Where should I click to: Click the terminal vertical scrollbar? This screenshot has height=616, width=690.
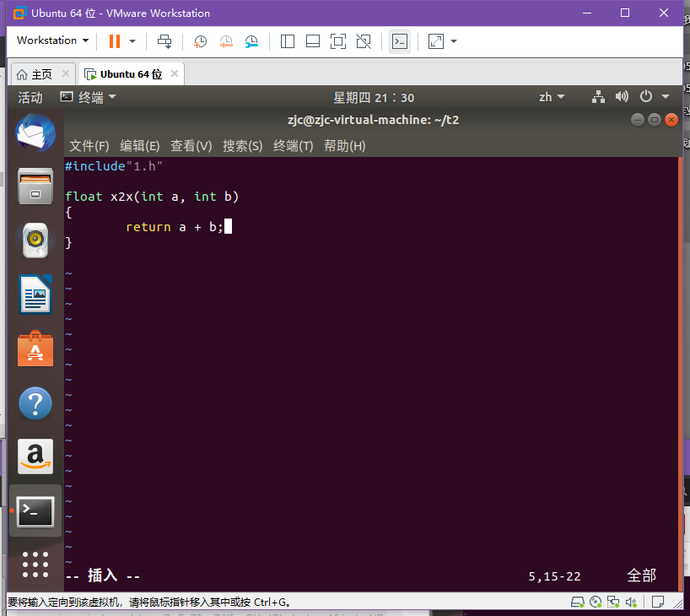click(x=681, y=375)
